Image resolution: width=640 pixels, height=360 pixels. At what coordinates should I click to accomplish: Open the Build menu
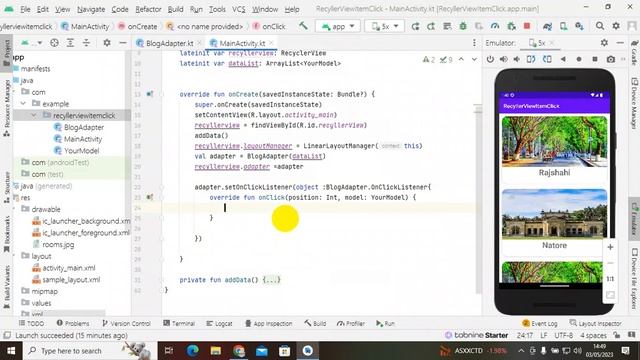point(176,9)
